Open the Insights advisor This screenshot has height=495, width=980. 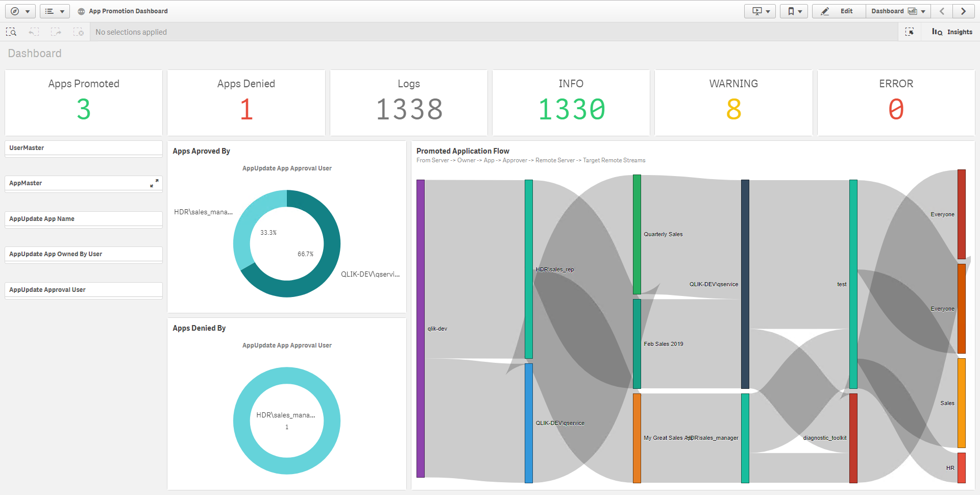(x=952, y=32)
